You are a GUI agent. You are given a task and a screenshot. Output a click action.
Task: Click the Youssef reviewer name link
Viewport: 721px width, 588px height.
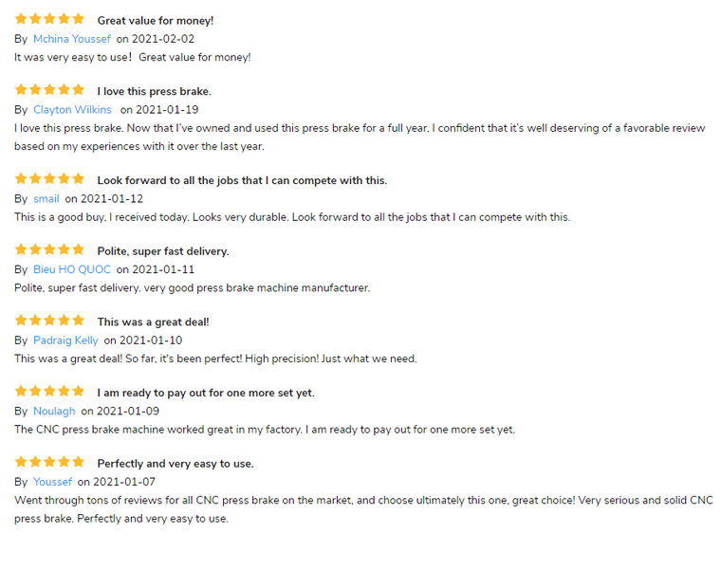(x=52, y=483)
